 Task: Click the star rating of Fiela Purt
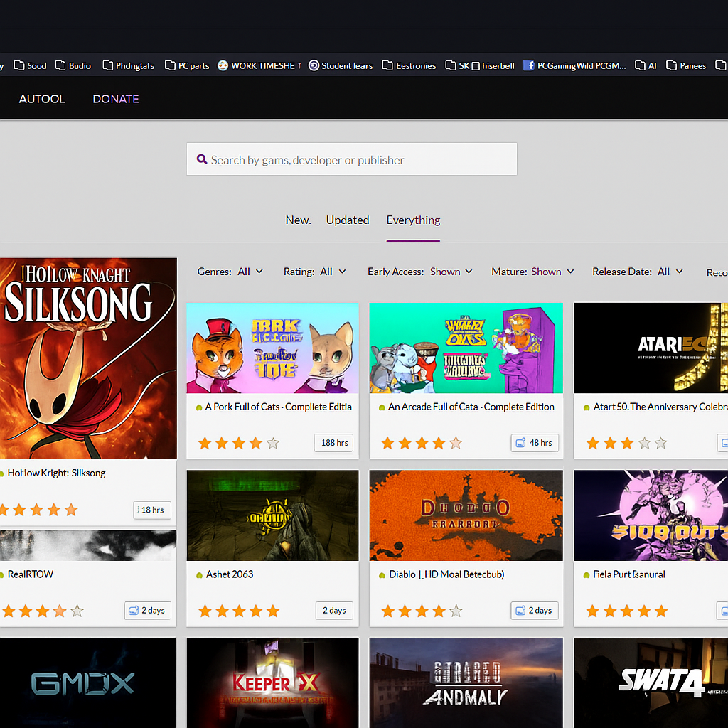[x=626, y=611]
